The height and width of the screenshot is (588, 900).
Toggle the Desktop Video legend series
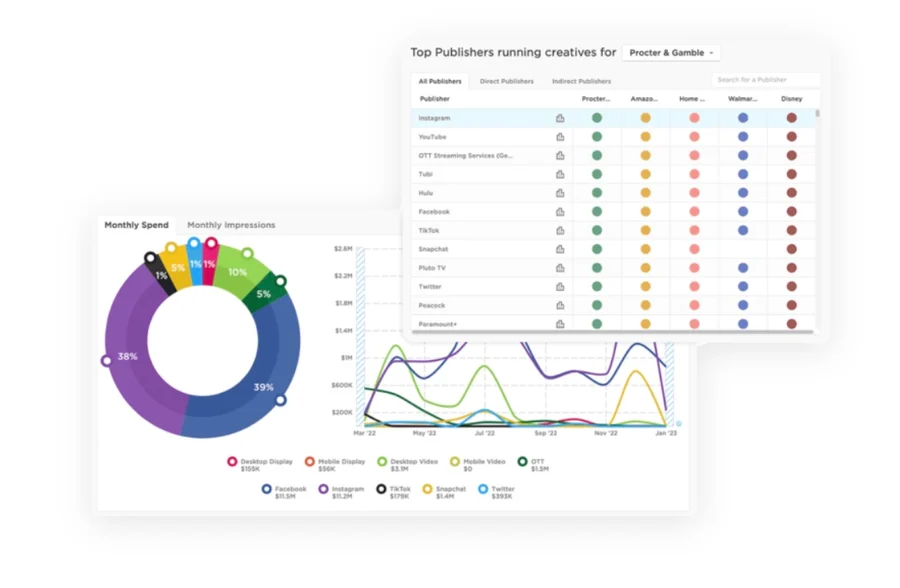408,465
